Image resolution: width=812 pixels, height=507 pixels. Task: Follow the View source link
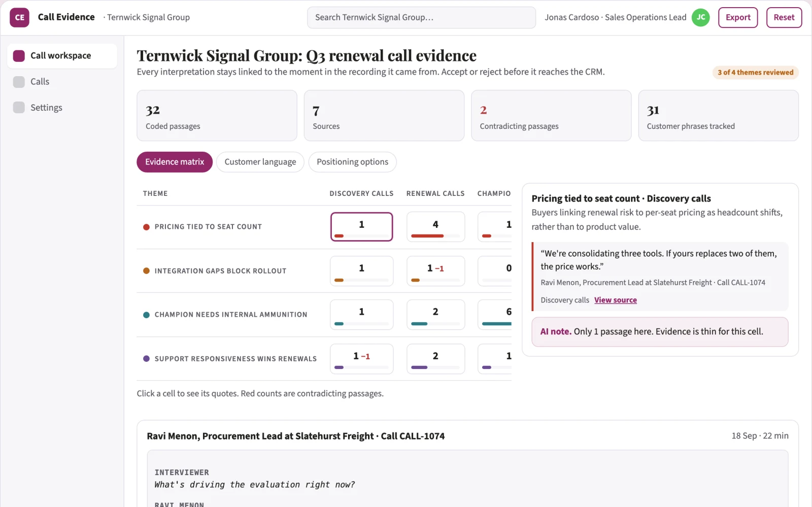616,300
